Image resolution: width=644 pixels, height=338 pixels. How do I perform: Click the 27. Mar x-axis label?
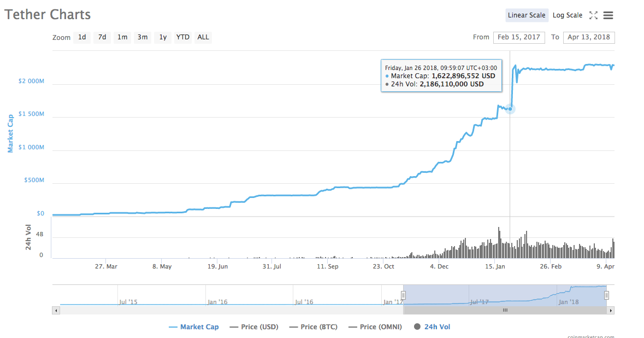point(106,266)
